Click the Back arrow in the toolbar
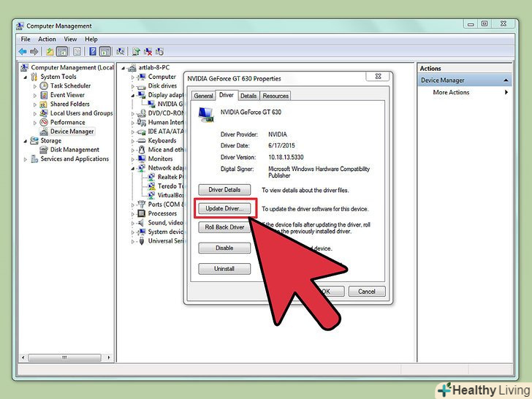Viewport: 532px width, 399px height. click(23, 52)
